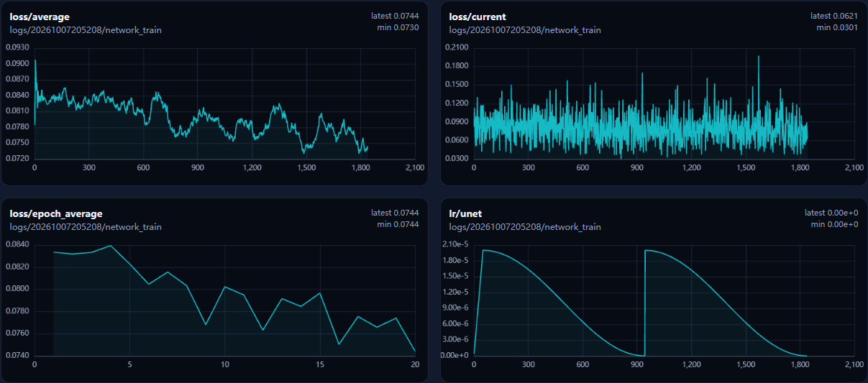Screen dimensions: 868x383
Task: Click 'latest 0.0744' in the loss/epoch_average panel
Action: [395, 213]
